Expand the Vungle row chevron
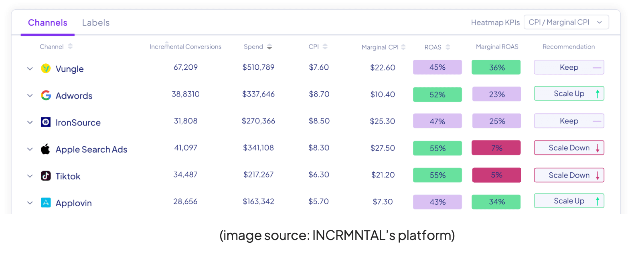 point(30,69)
